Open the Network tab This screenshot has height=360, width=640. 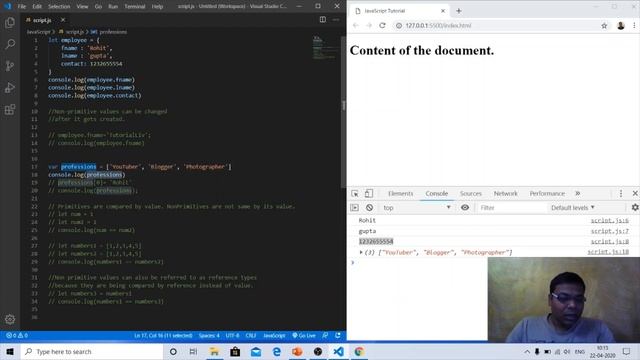point(505,193)
